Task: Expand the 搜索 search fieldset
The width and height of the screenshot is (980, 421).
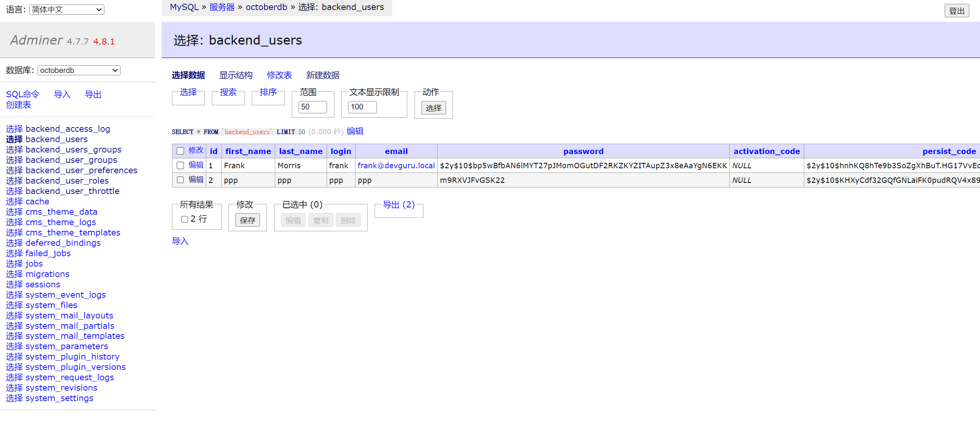Action: (x=228, y=92)
